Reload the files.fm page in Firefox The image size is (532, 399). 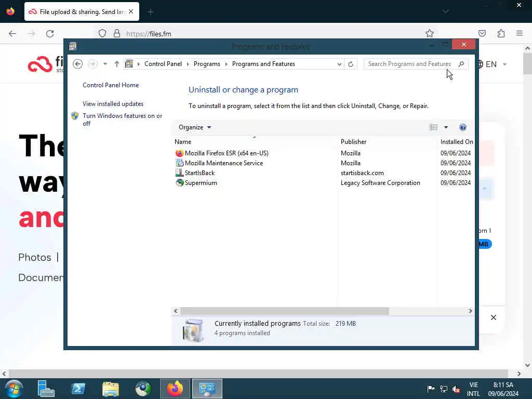coord(50,34)
